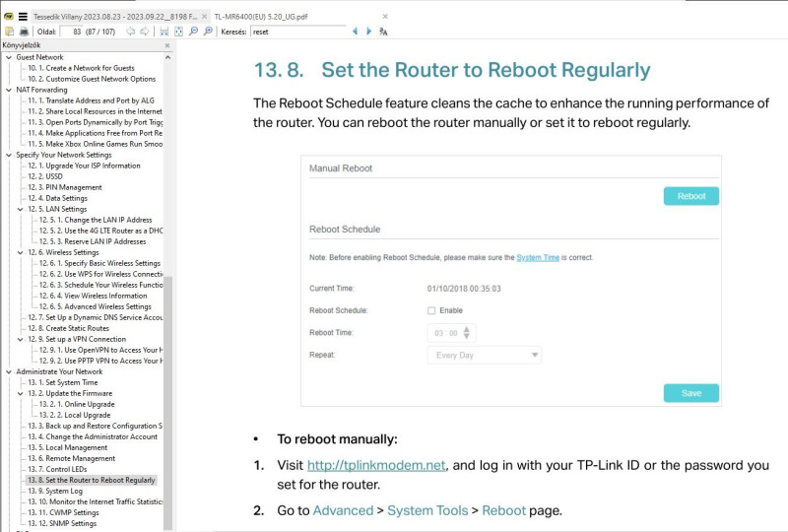Click the Advanced menu path text

tap(343, 510)
